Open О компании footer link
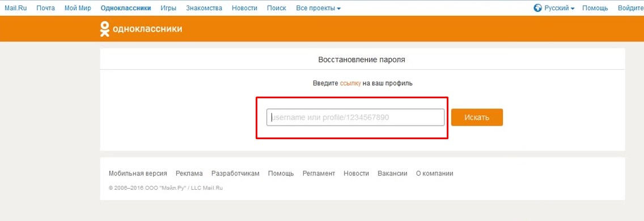The width and height of the screenshot is (644, 221). [x=435, y=174]
